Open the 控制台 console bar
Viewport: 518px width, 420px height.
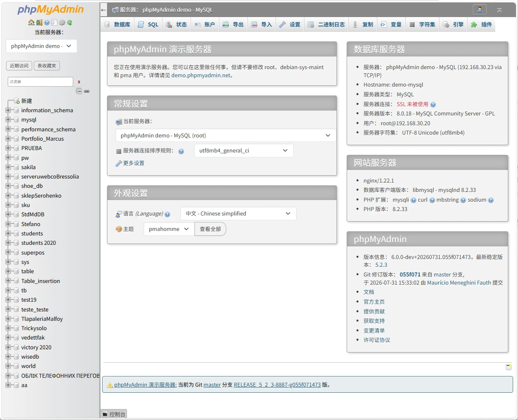114,414
